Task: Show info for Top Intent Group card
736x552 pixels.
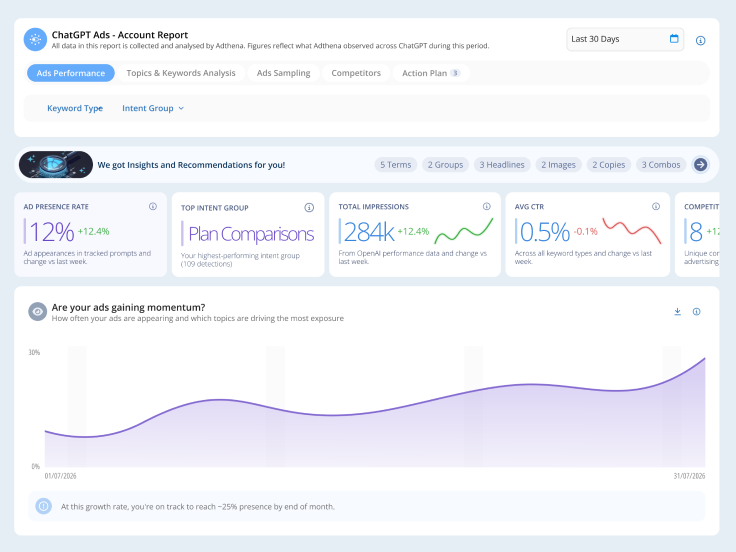Action: coord(309,207)
